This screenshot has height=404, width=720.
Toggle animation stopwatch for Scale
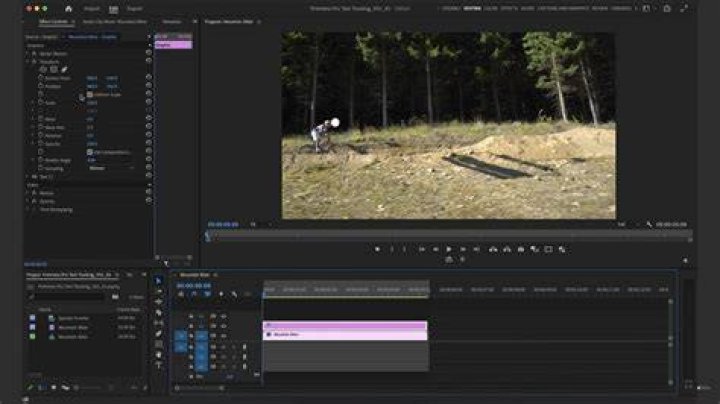pos(40,103)
